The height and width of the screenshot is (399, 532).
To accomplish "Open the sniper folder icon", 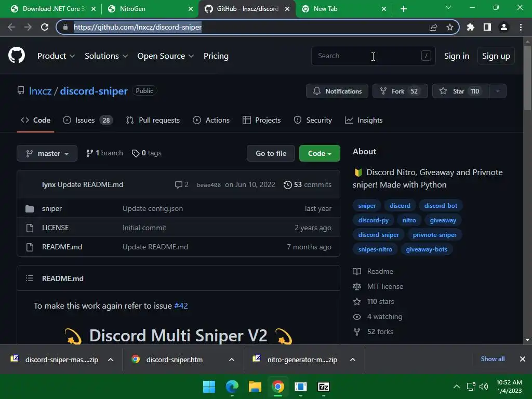I will click(x=30, y=209).
